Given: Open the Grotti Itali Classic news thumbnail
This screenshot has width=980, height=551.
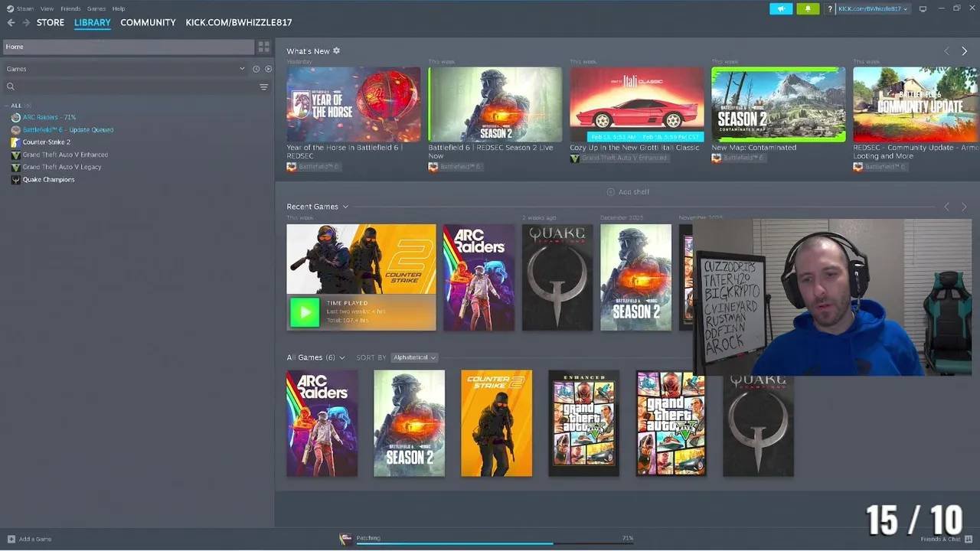Looking at the screenshot, I should click(636, 104).
